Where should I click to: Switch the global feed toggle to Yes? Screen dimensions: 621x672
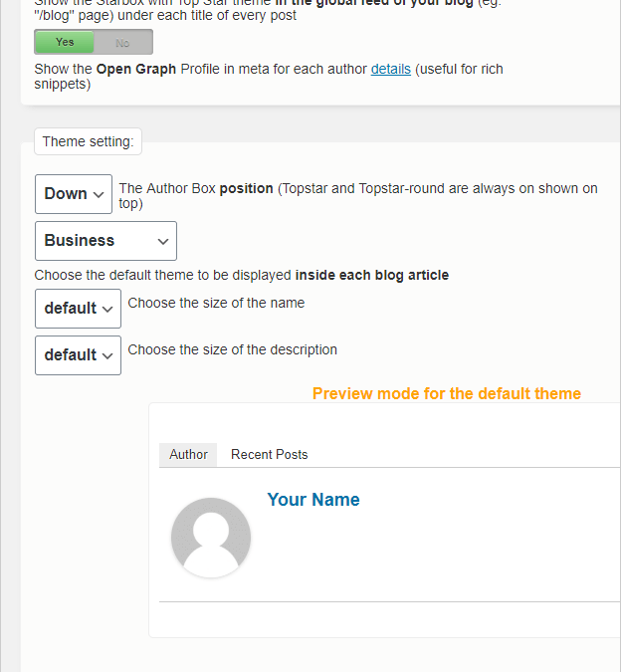point(65,42)
